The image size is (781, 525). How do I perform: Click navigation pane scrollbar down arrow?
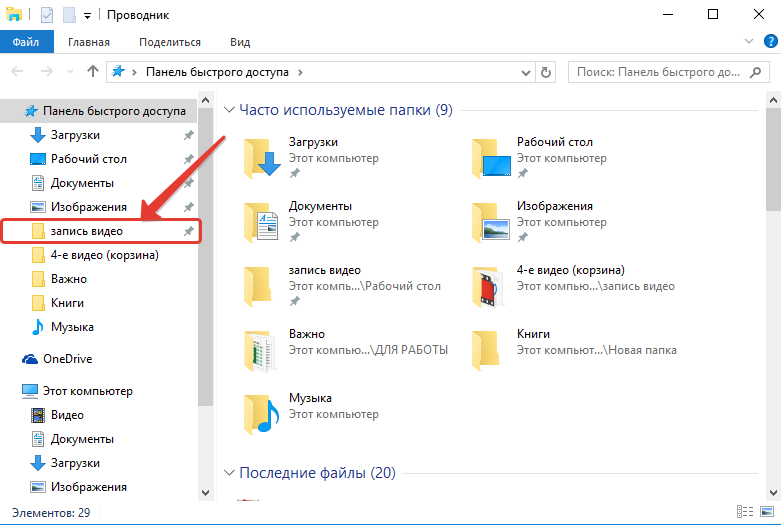coord(205,493)
